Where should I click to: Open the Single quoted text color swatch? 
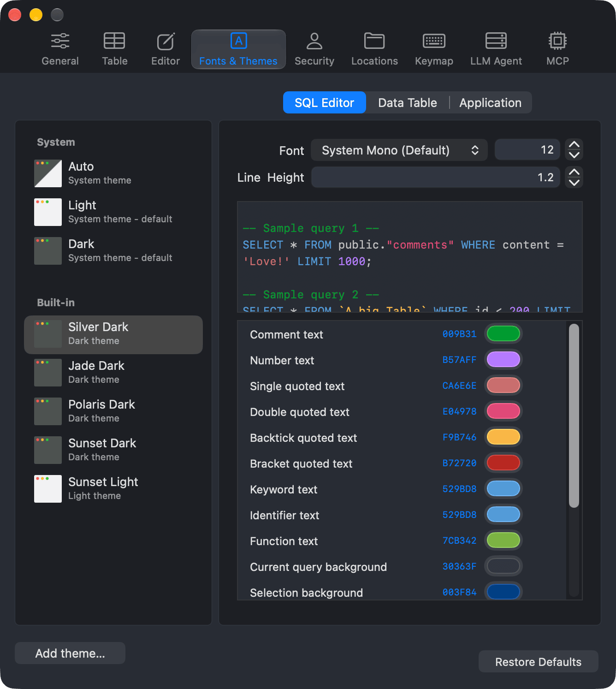[x=503, y=386]
